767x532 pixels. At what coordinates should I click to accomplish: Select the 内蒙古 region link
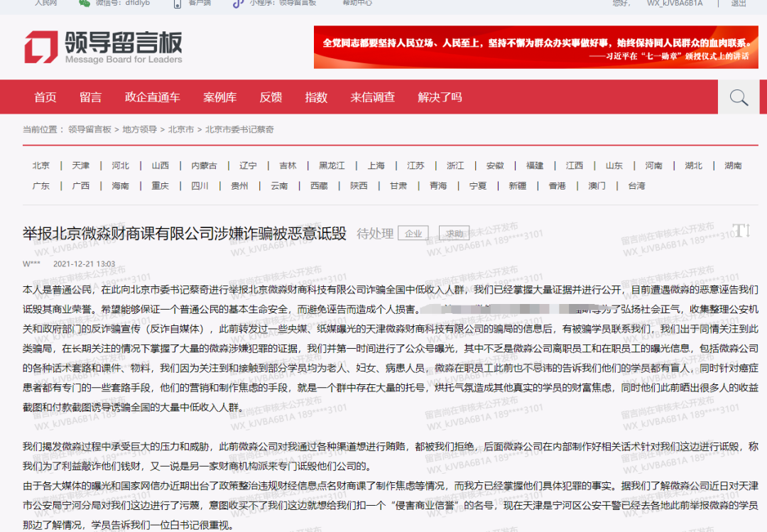coord(204,165)
